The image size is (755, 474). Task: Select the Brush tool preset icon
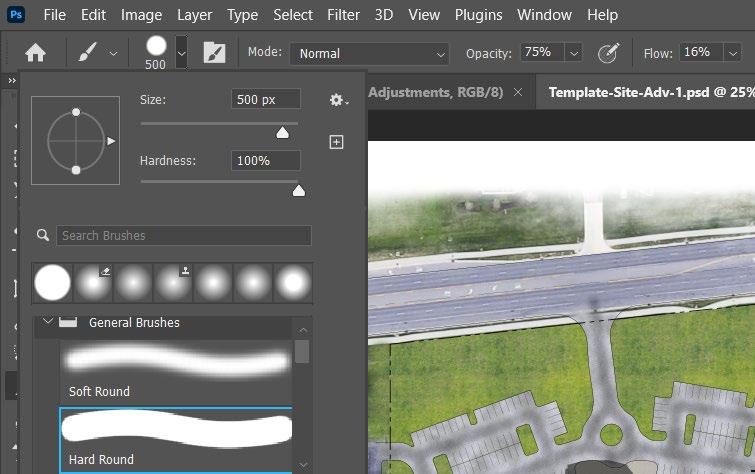[x=88, y=53]
